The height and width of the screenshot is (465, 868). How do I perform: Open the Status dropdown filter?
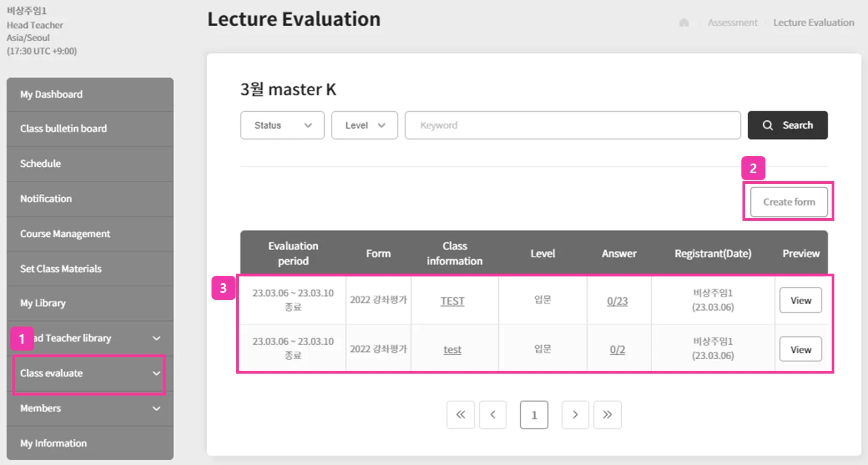click(282, 125)
